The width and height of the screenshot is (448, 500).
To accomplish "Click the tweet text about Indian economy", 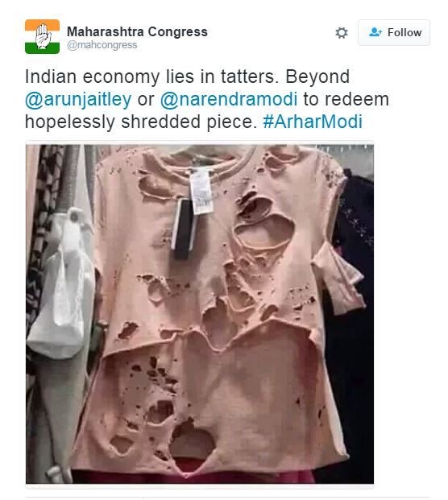I will point(207,99).
